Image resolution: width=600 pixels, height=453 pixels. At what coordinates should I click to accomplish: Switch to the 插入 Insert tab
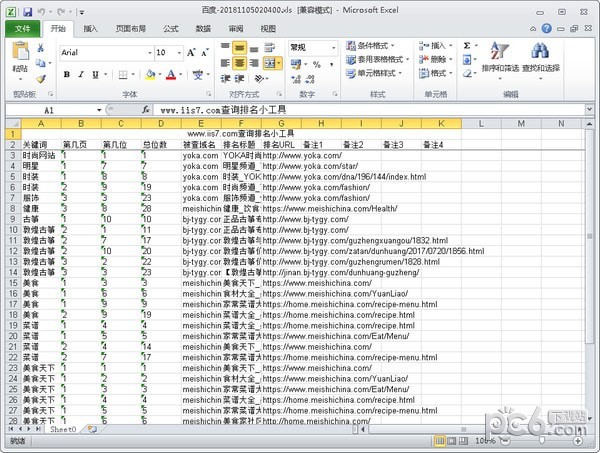click(x=90, y=29)
